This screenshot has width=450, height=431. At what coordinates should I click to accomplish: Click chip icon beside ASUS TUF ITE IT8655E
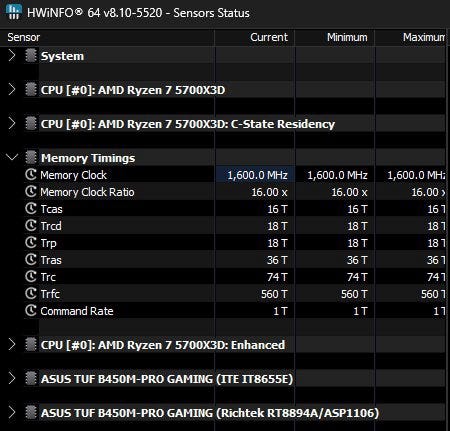[31, 378]
